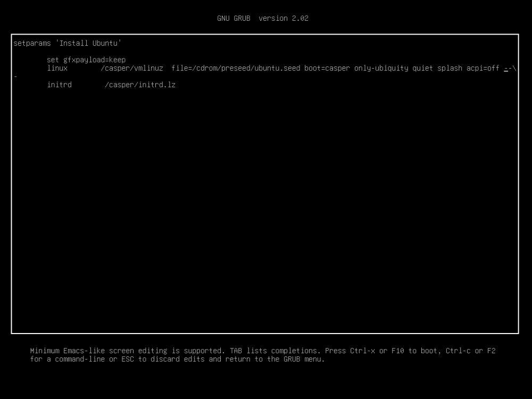
Task: Click the 'splash' kernel parameter
Action: tap(450, 68)
